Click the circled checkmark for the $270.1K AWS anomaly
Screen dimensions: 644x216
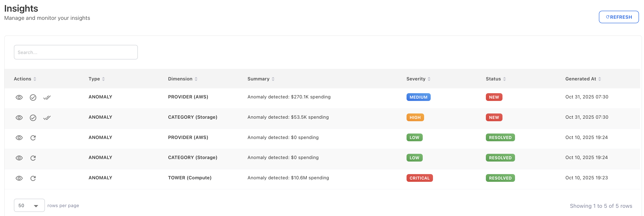pos(33,97)
